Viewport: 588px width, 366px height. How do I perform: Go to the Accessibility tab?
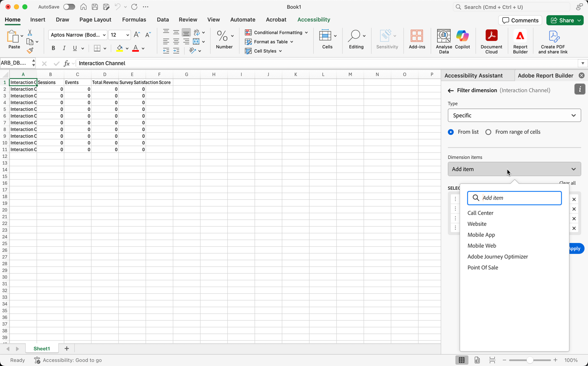tap(314, 20)
